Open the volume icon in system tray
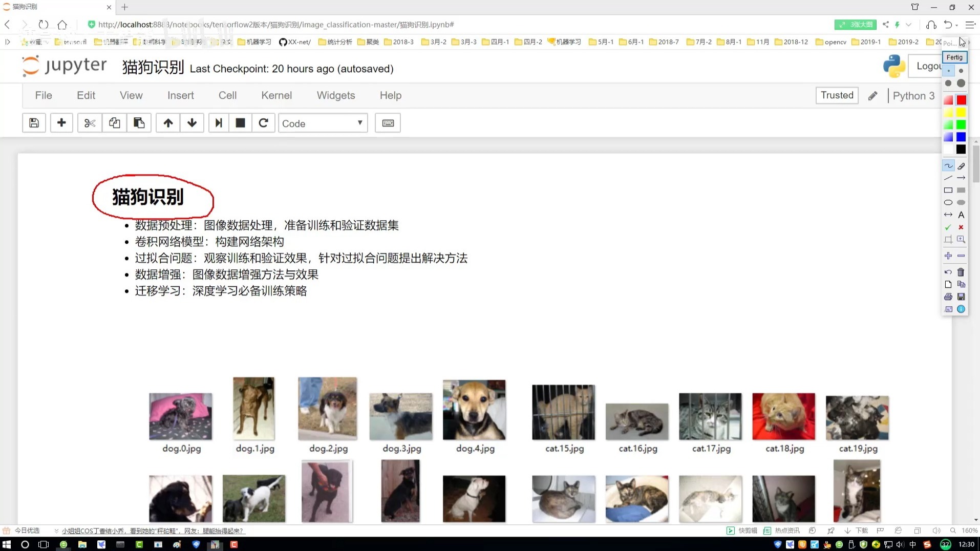 click(900, 544)
